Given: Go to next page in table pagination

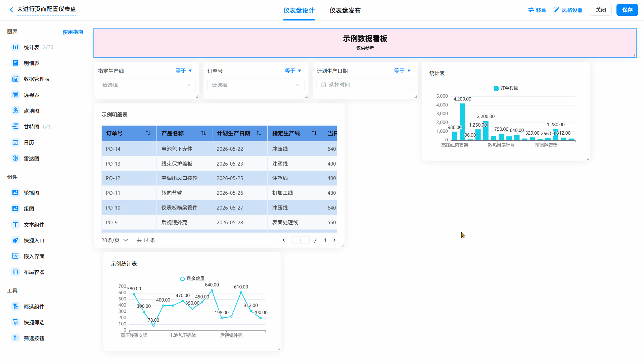Looking at the screenshot, I should 334,240.
